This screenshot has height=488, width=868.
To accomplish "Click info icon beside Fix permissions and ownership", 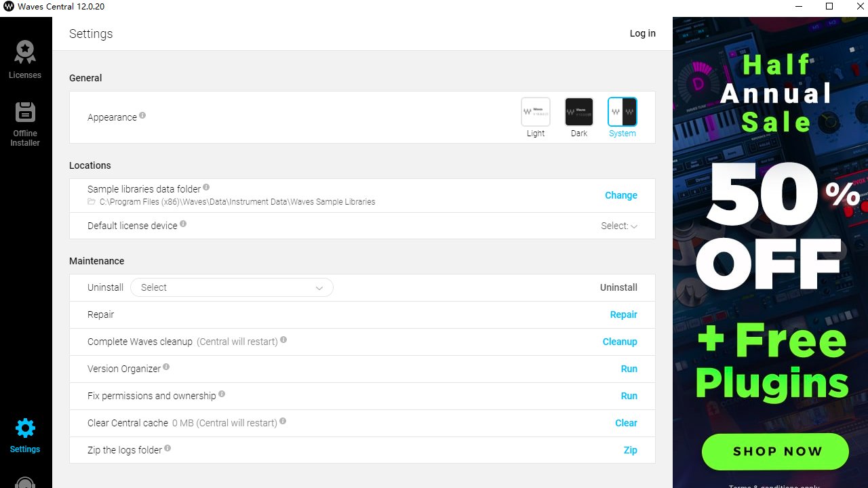I will click(x=222, y=394).
